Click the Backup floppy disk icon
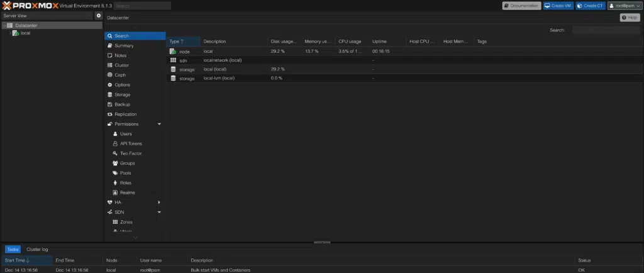 click(109, 104)
